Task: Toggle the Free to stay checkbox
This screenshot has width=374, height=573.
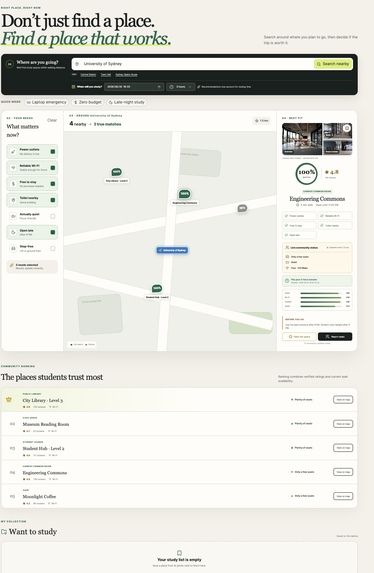Action: 53,184
